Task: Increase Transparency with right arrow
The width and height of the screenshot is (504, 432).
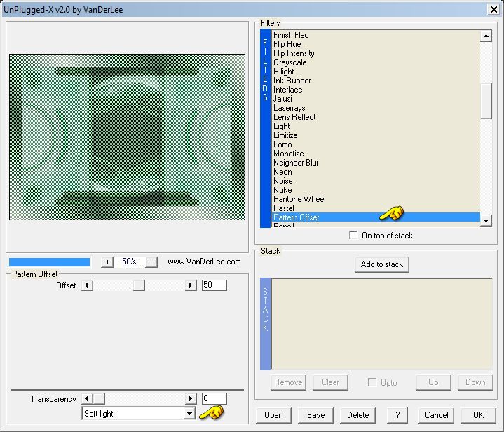Action: click(x=191, y=399)
